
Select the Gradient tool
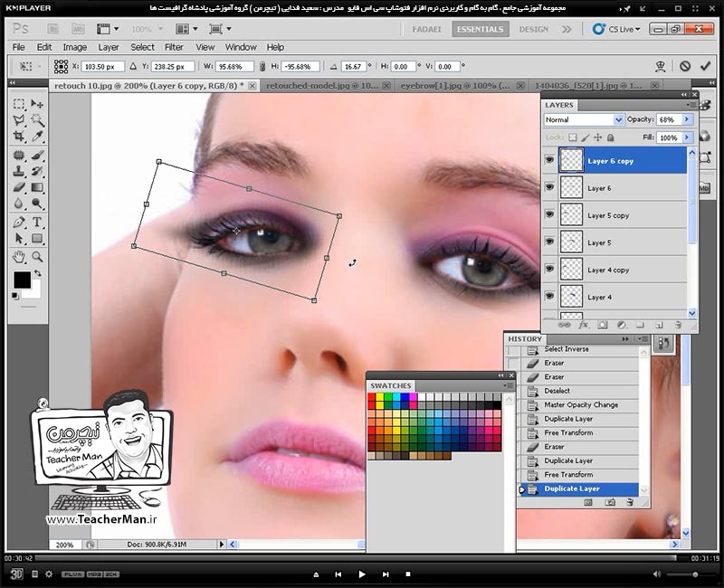pyautogui.click(x=37, y=187)
